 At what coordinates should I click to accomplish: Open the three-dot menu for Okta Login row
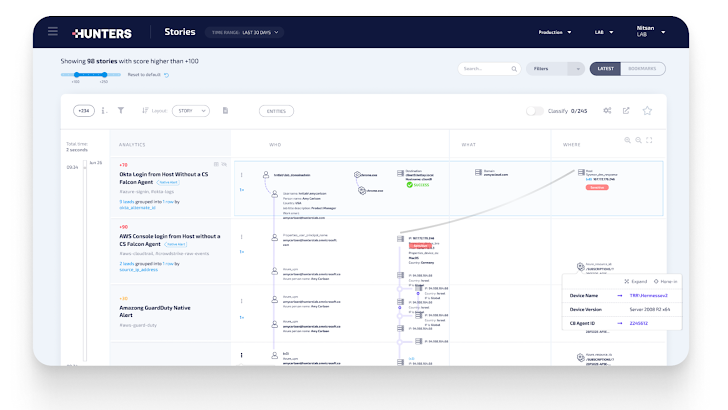(x=241, y=175)
